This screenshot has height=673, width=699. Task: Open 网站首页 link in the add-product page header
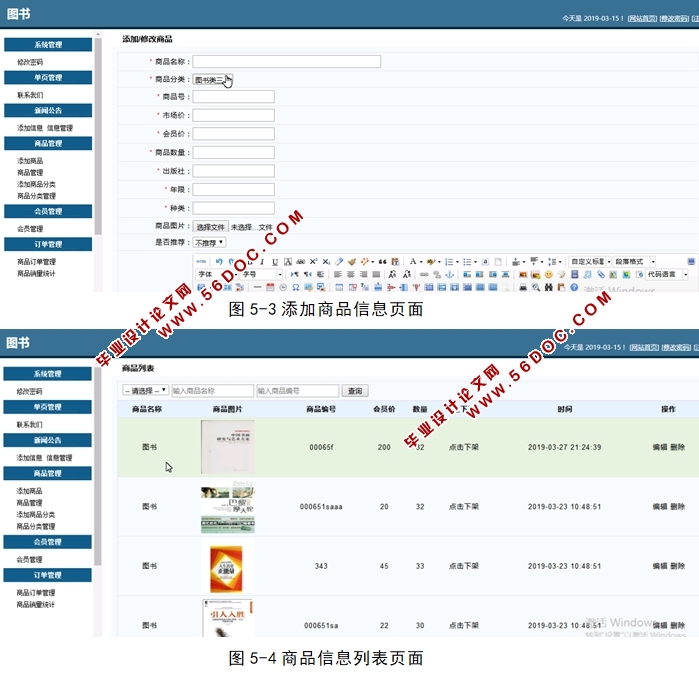642,18
